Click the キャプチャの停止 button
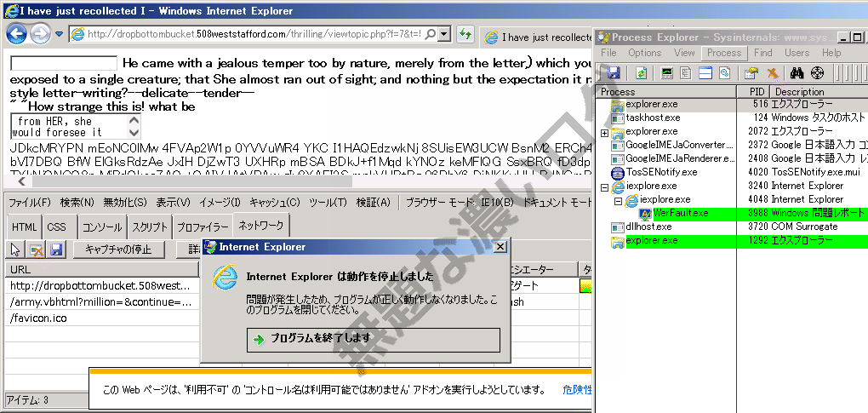 coord(119,250)
